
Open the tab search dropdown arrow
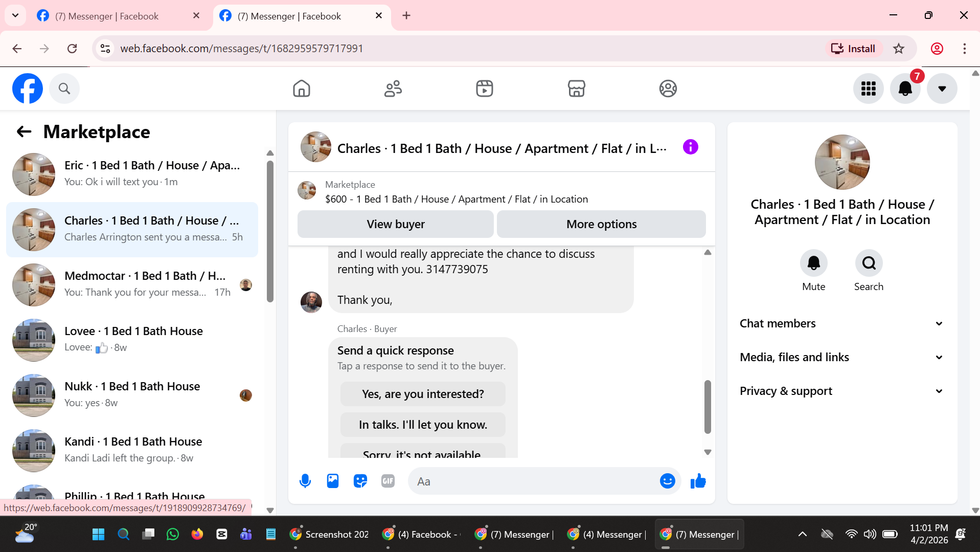pyautogui.click(x=15, y=16)
